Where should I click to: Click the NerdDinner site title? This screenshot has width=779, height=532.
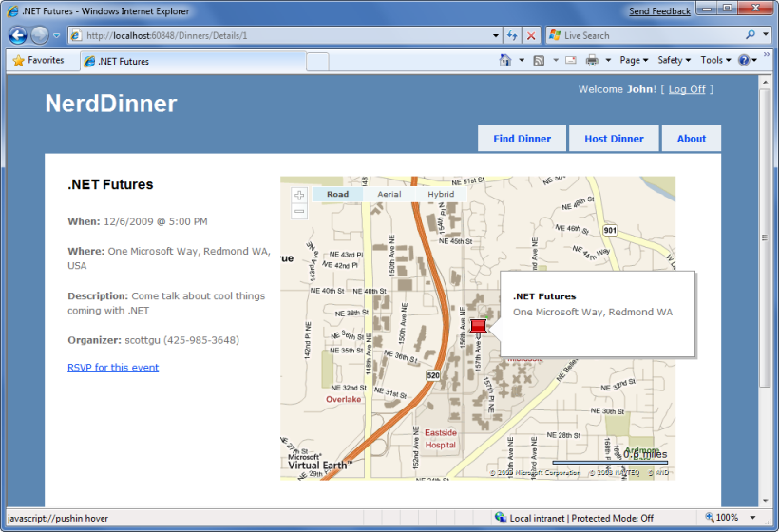tap(111, 104)
